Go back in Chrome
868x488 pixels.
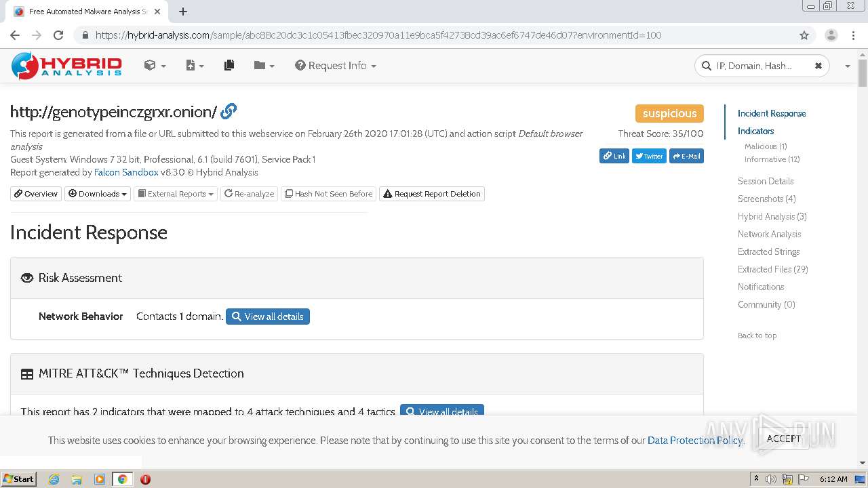15,35
